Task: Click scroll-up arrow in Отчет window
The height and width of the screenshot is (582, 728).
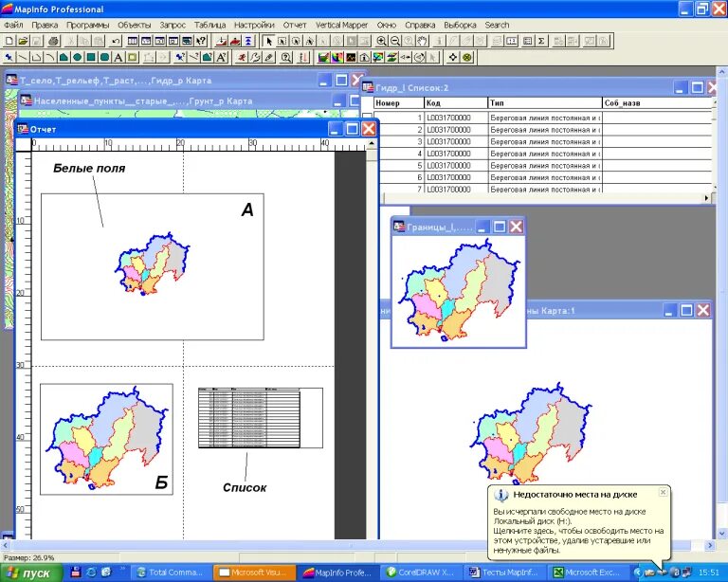Action: [371, 144]
